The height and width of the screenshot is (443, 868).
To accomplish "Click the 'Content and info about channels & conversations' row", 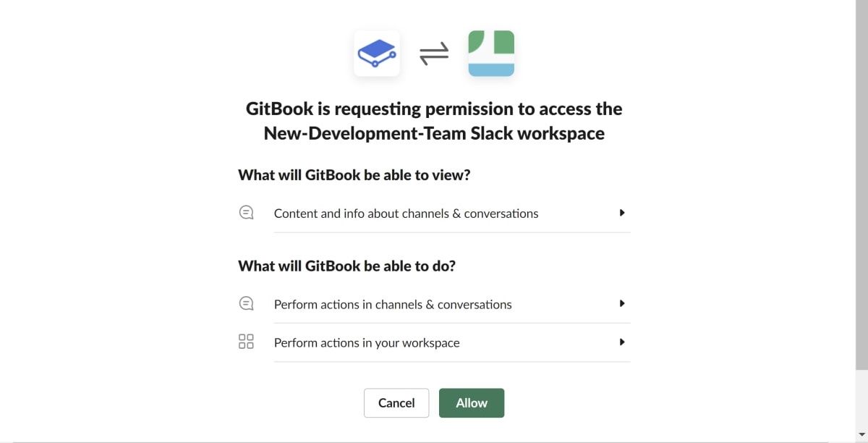I will point(406,213).
